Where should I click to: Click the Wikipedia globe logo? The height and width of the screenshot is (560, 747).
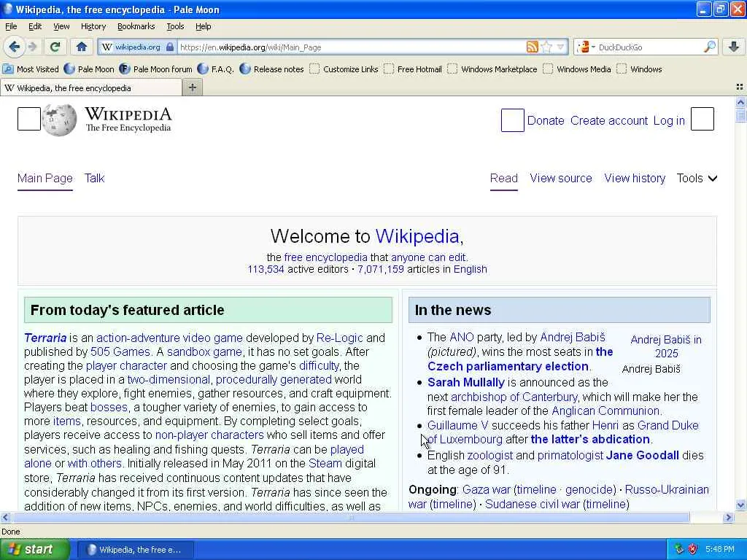point(59,120)
